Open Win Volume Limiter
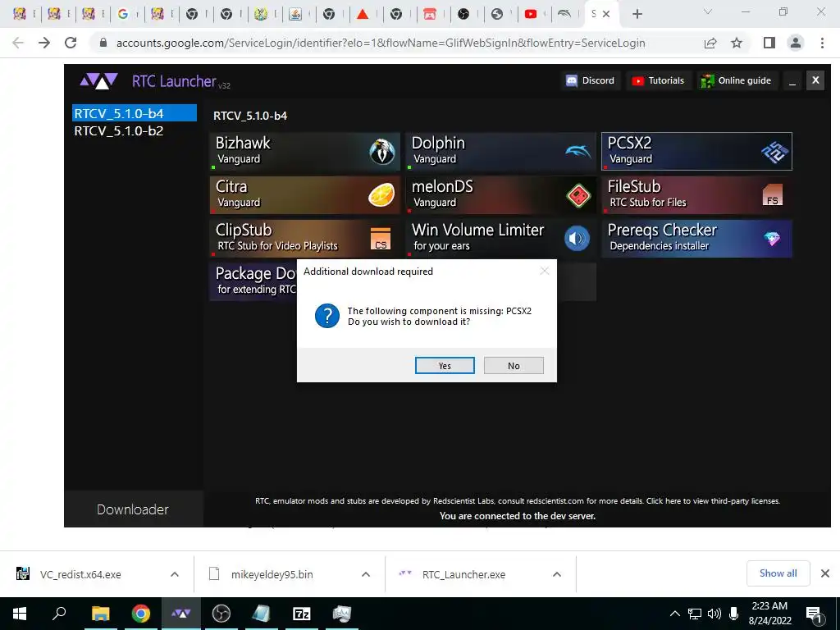This screenshot has height=630, width=840. [x=500, y=239]
